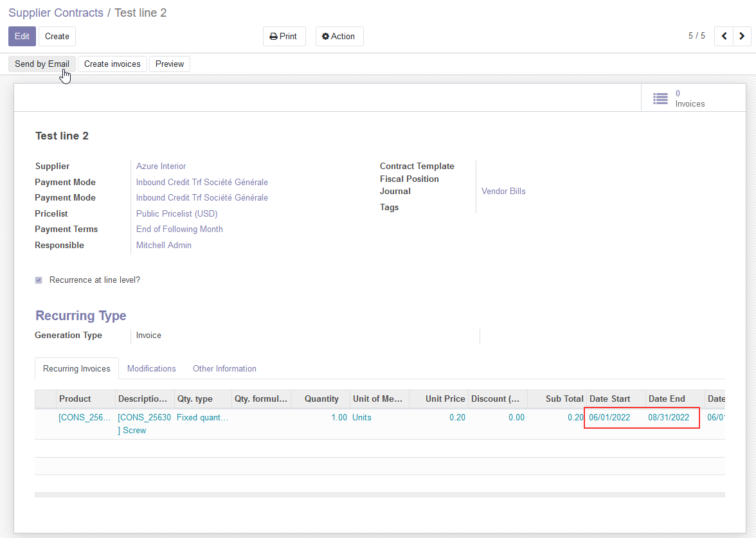Click quantity value 1.00
The image size is (756, 538).
[339, 418]
